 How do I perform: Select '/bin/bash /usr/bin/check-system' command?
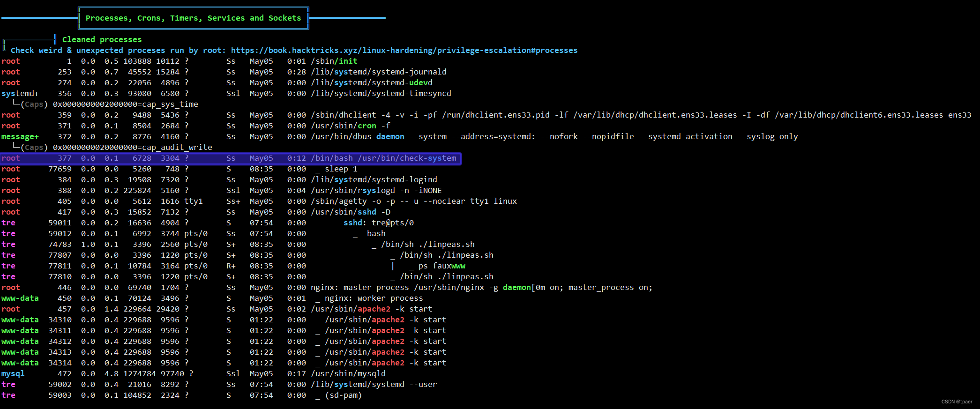point(383,158)
